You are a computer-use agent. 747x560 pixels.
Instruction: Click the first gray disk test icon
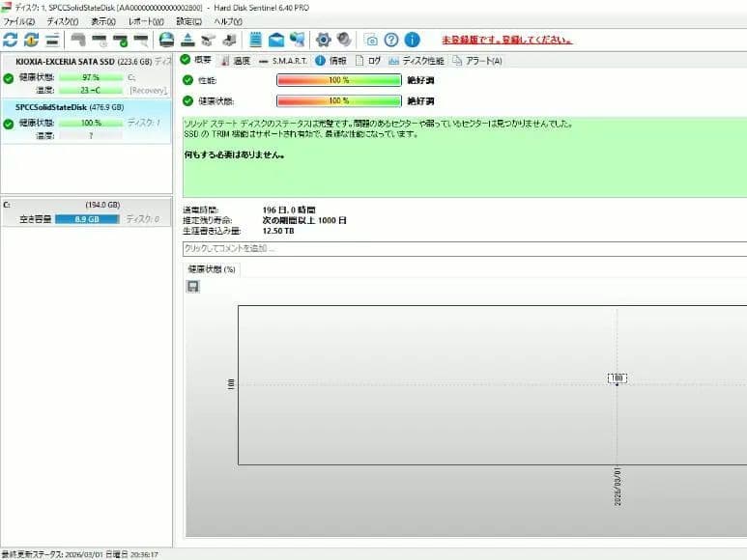point(78,40)
